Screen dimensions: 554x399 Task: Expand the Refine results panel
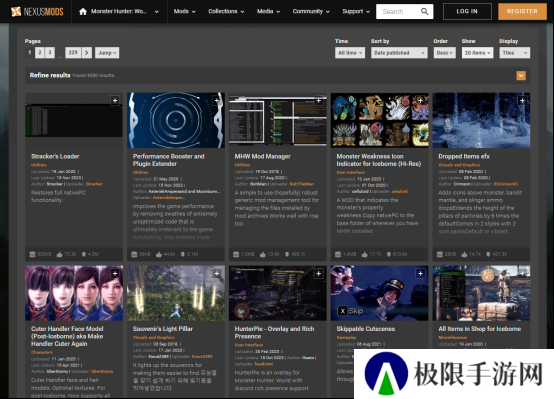coord(521,76)
